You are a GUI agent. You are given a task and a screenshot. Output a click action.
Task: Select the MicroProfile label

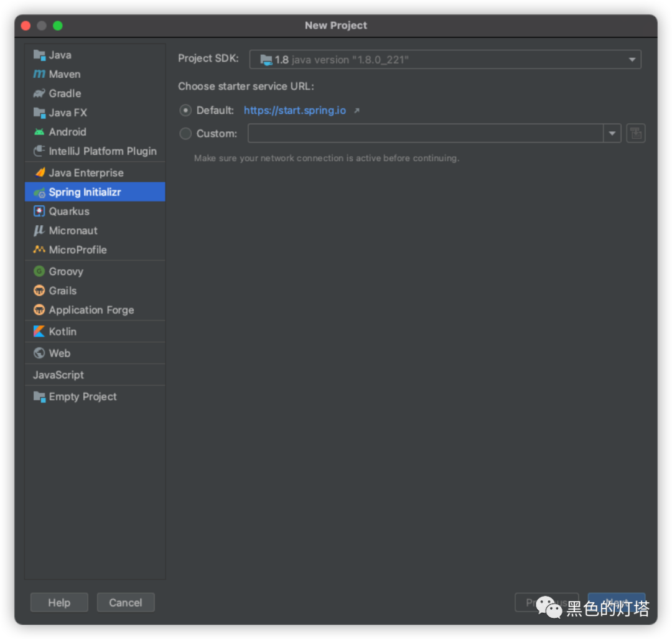pyautogui.click(x=78, y=250)
